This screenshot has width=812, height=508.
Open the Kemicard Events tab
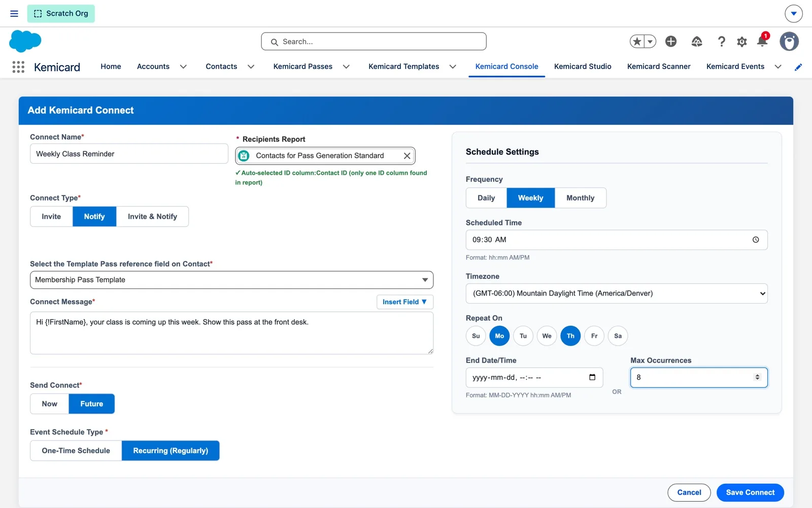[x=735, y=67]
